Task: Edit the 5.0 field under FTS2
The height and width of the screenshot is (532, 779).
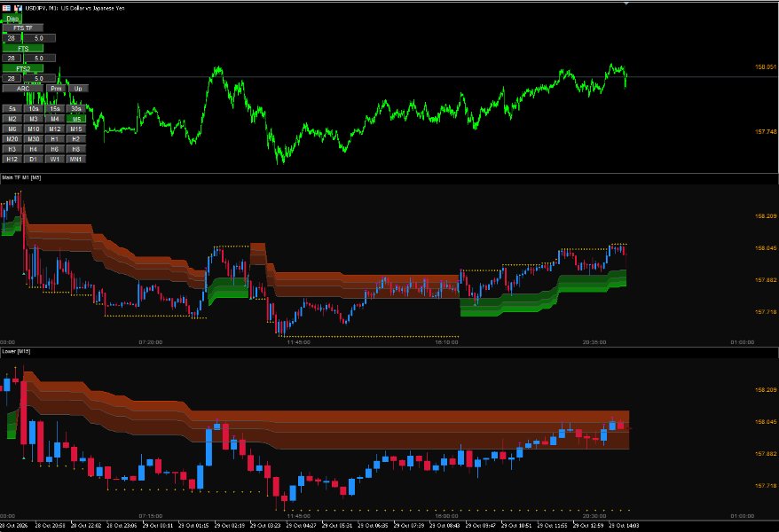Action: click(x=39, y=78)
